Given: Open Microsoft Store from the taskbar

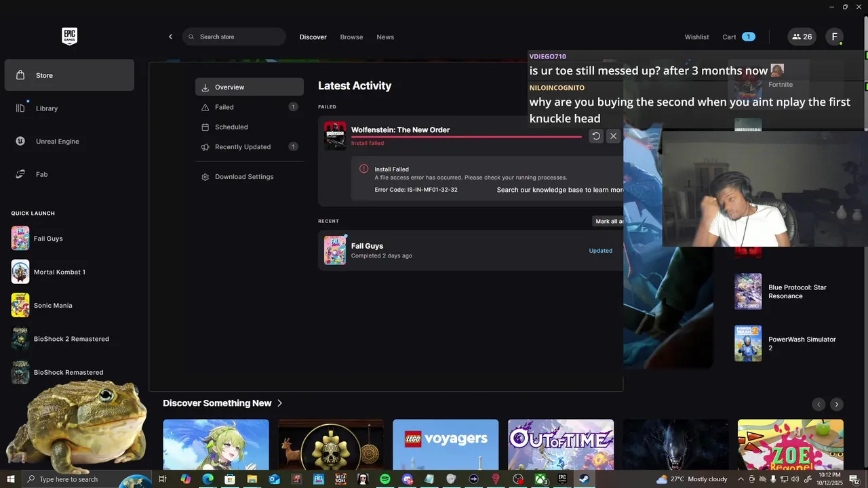Looking at the screenshot, I should click(230, 479).
